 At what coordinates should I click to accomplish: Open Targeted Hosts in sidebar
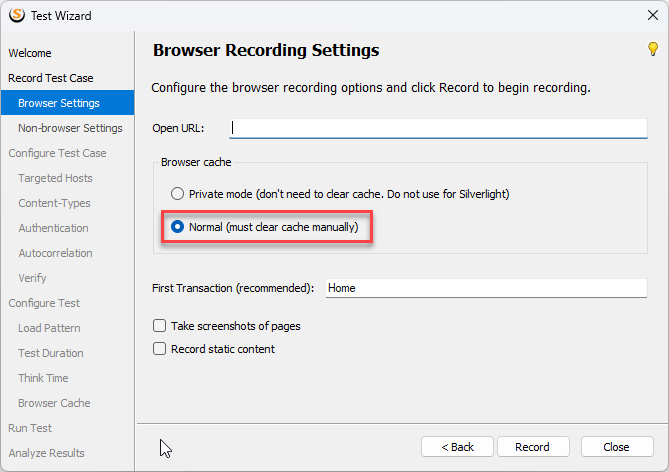pos(55,178)
